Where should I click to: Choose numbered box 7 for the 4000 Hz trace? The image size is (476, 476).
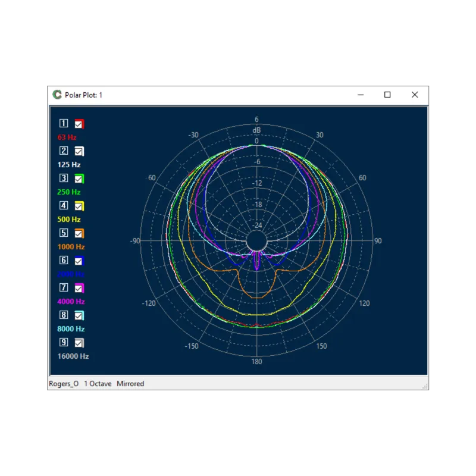pyautogui.click(x=64, y=287)
